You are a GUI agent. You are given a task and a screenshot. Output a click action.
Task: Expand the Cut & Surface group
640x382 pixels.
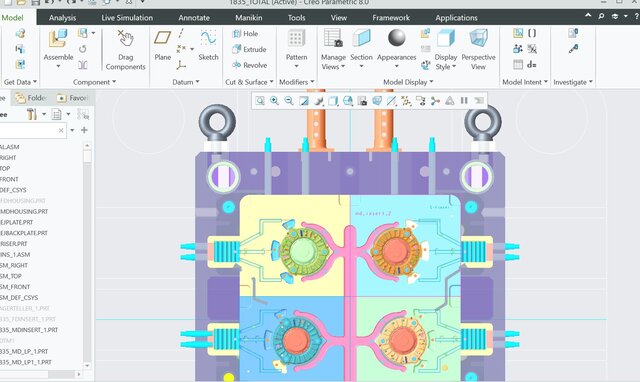(x=249, y=82)
